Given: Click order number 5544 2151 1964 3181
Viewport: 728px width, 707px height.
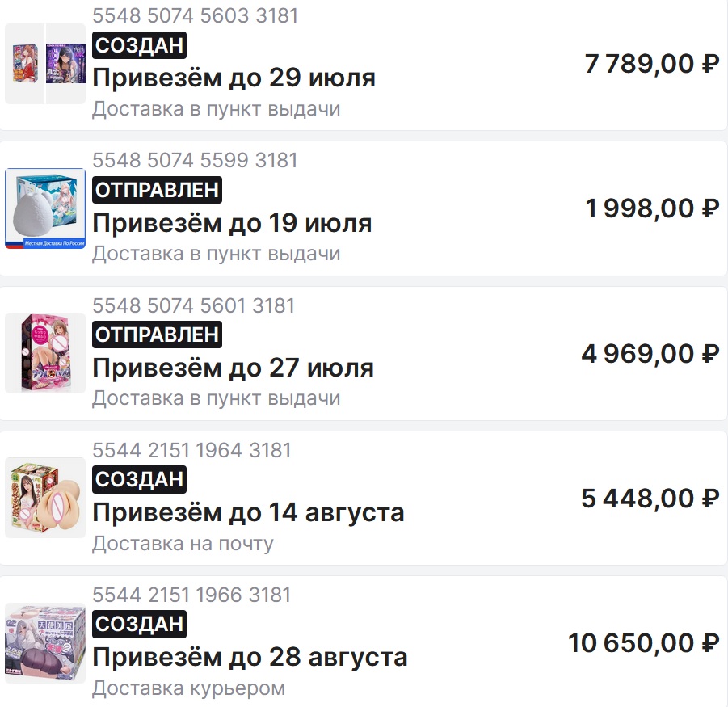Looking at the screenshot, I should click(191, 450).
